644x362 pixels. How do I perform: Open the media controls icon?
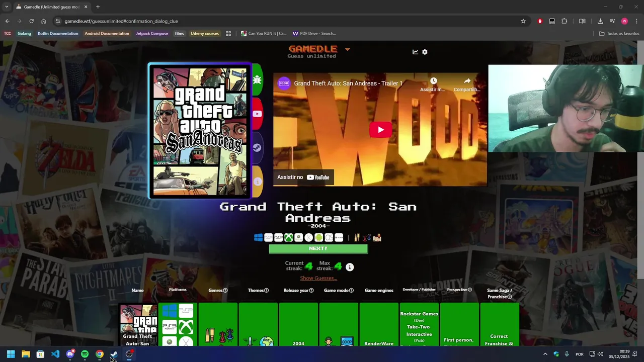(x=612, y=21)
